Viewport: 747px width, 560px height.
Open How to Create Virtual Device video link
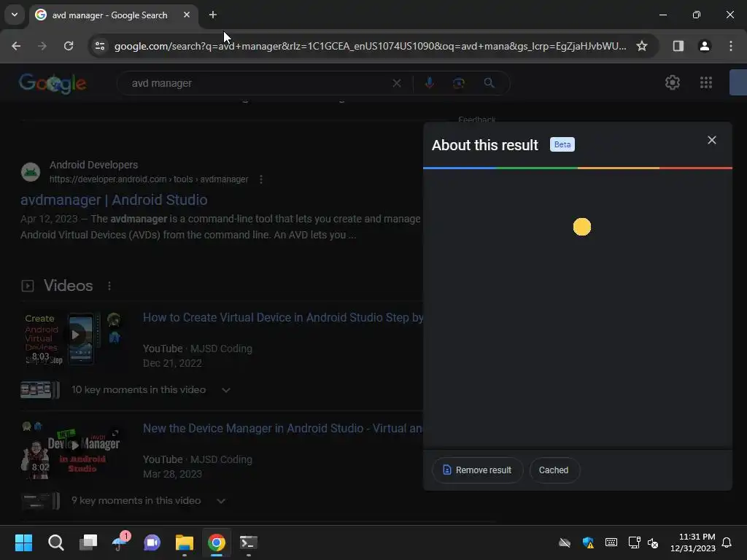(283, 318)
